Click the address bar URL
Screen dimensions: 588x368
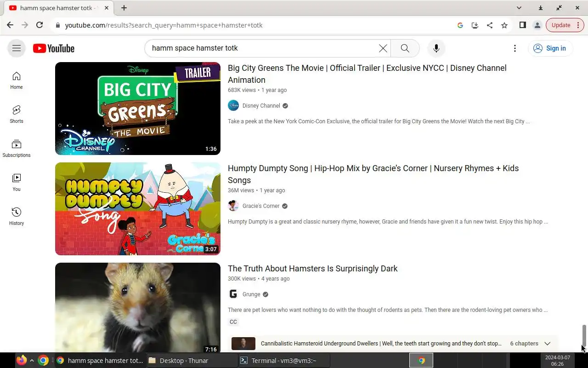click(164, 25)
